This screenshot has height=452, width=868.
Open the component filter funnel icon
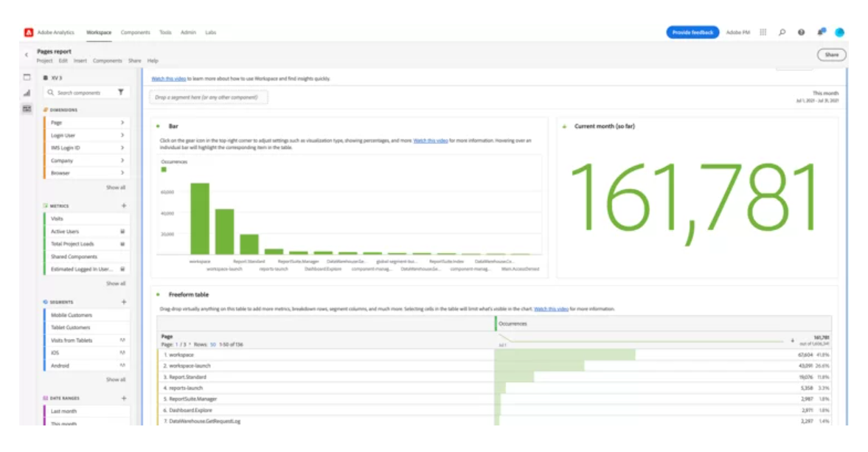click(121, 92)
